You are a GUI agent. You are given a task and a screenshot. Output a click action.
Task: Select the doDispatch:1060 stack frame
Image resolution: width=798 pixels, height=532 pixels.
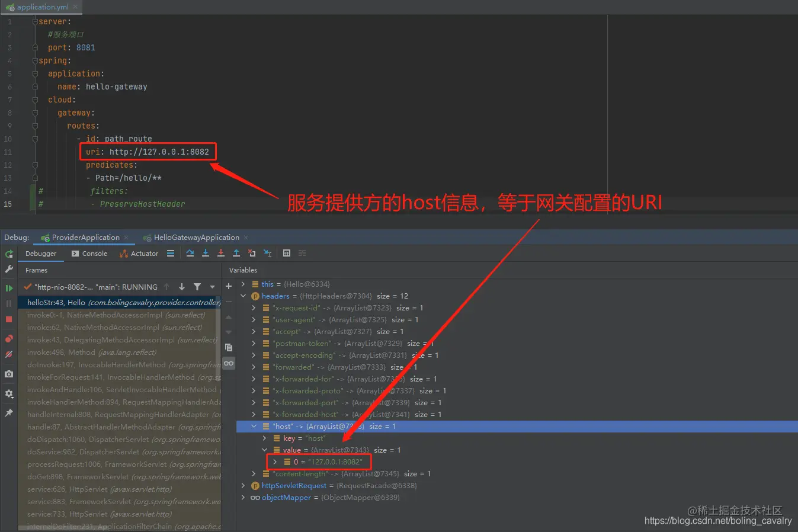tap(120, 440)
